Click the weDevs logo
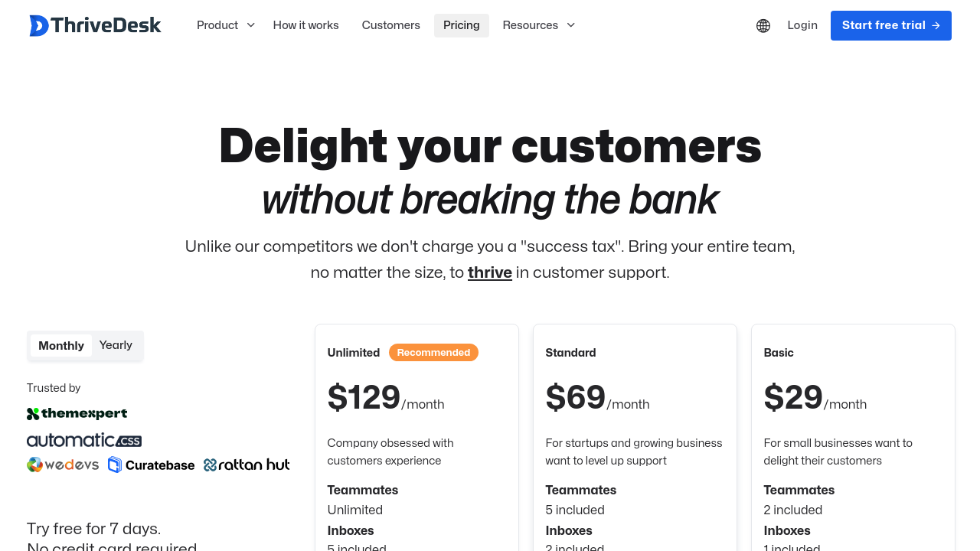The width and height of the screenshot is (980, 551). [x=63, y=465]
